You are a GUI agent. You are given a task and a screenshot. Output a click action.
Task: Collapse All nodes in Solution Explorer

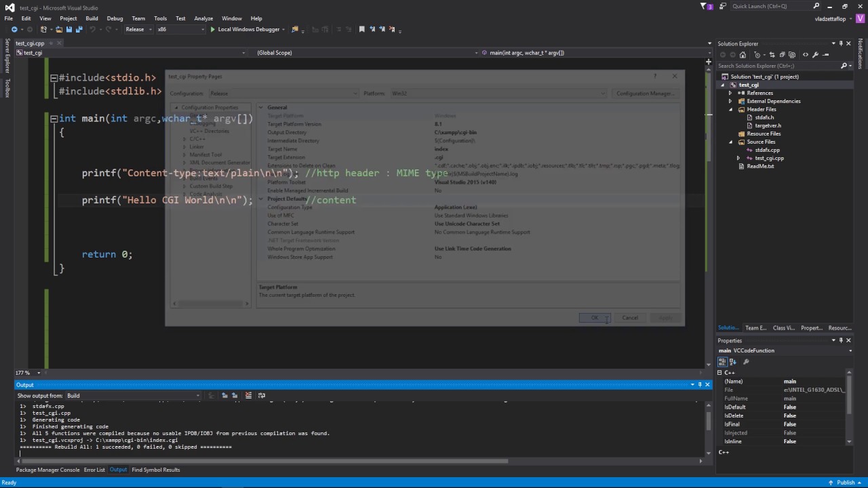782,55
